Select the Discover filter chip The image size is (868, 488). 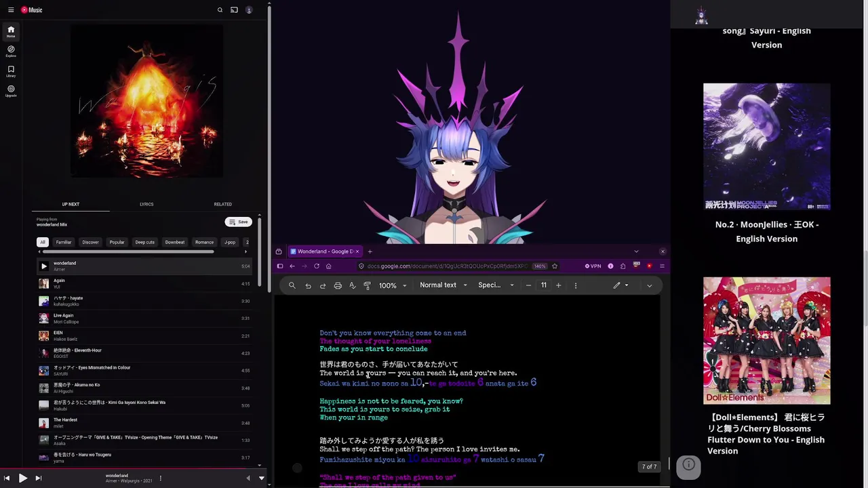coord(90,242)
